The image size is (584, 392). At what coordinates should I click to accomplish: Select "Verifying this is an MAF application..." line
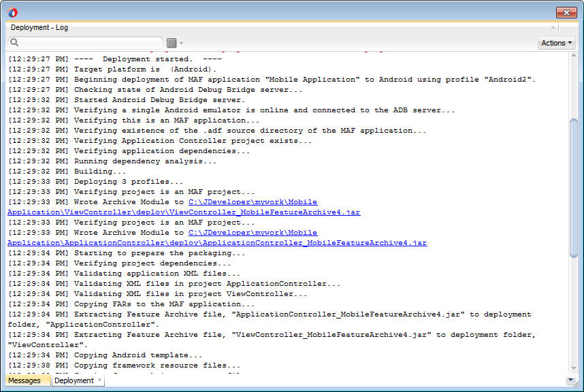coord(133,120)
